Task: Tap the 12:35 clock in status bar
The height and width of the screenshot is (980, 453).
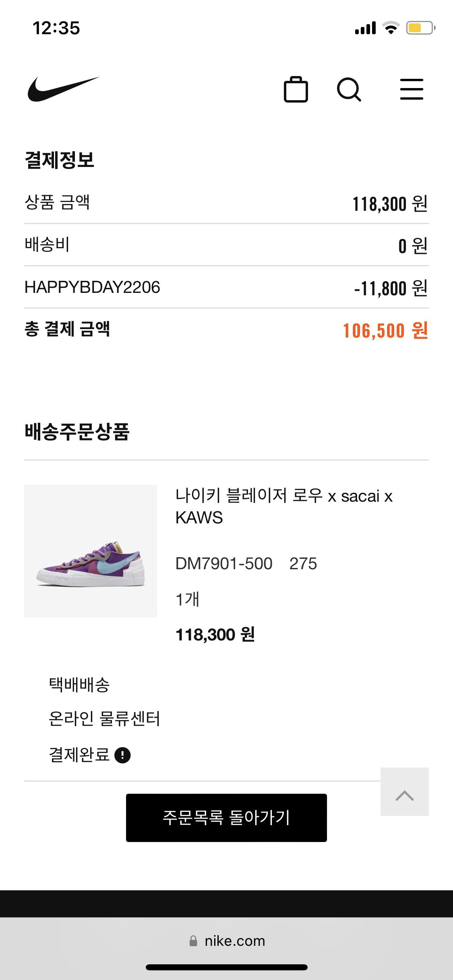Action: tap(56, 28)
